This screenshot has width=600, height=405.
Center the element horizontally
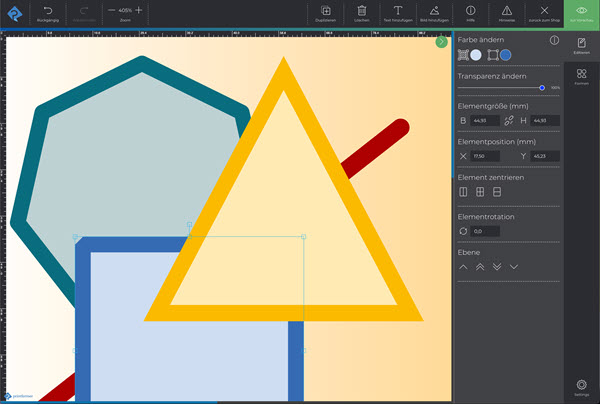[463, 192]
